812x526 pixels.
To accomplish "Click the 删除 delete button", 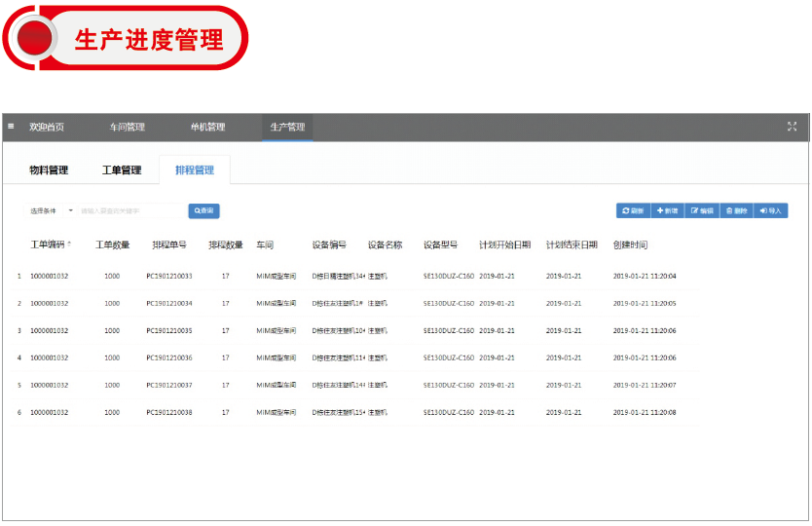I will click(x=736, y=211).
